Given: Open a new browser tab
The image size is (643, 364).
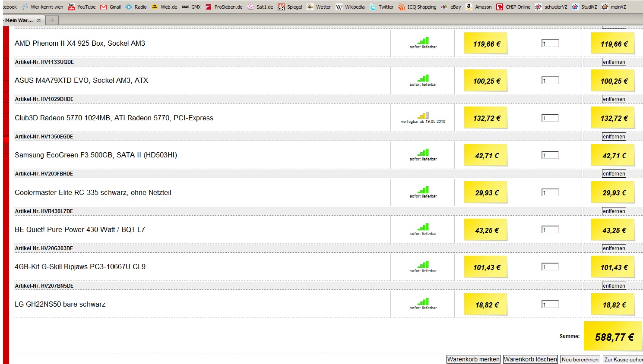Looking at the screenshot, I should coord(52,20).
